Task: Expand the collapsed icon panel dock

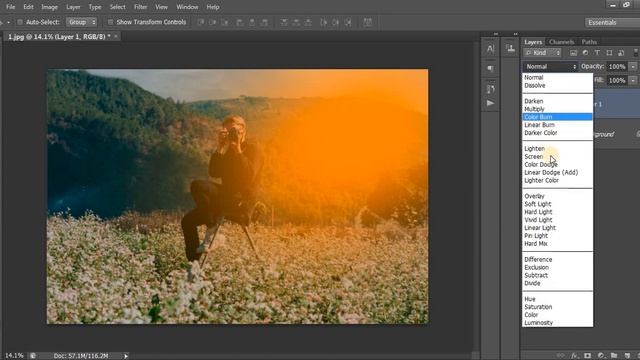Action: point(496,34)
